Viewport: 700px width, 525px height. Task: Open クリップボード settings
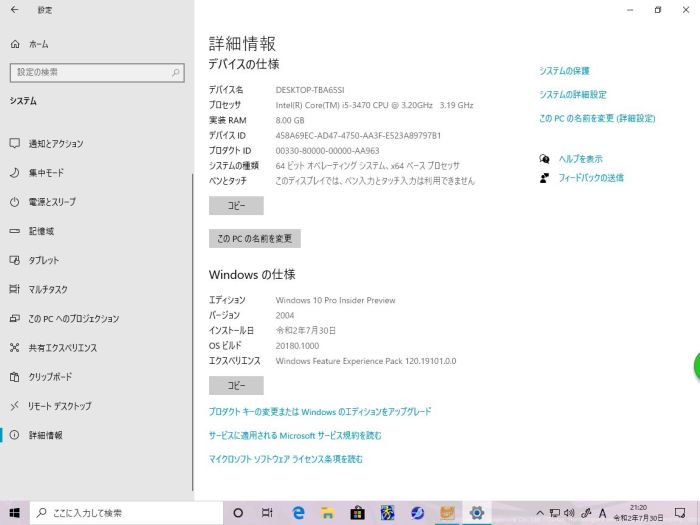click(50, 377)
